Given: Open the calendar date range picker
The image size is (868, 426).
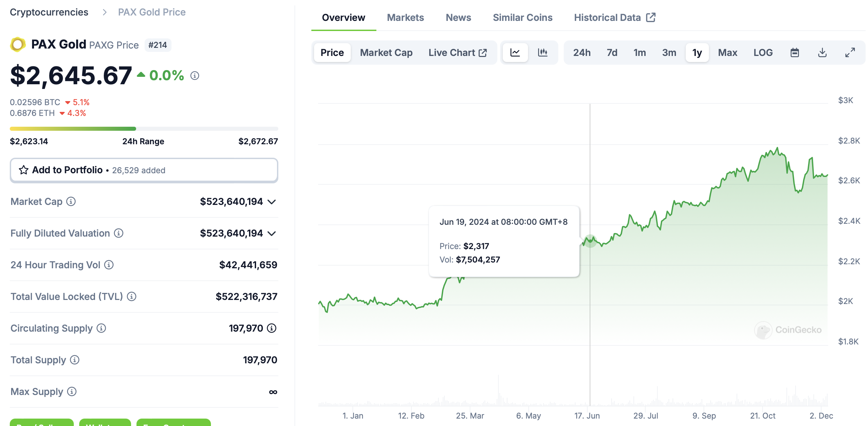Looking at the screenshot, I should [795, 53].
